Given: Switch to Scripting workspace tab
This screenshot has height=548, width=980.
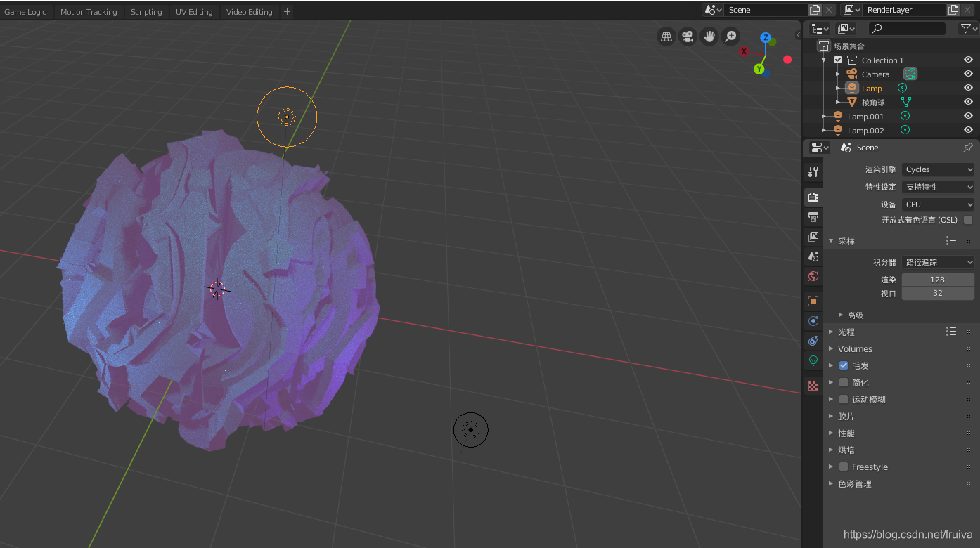Looking at the screenshot, I should point(146,12).
